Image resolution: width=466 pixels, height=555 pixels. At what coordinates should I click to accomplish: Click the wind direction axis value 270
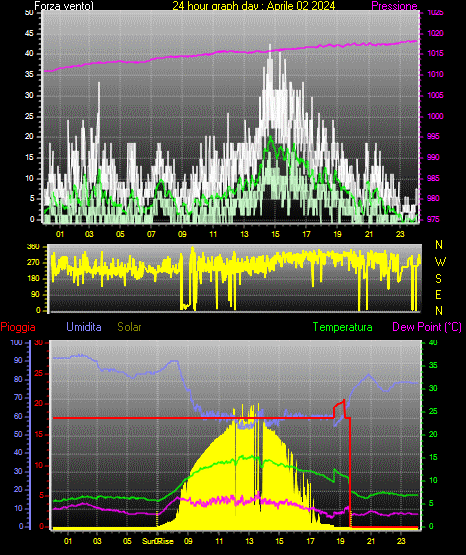pyautogui.click(x=34, y=263)
